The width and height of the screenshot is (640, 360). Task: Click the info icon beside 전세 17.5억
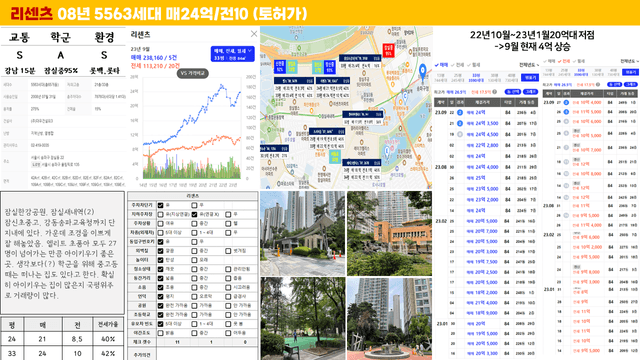[x=495, y=92]
